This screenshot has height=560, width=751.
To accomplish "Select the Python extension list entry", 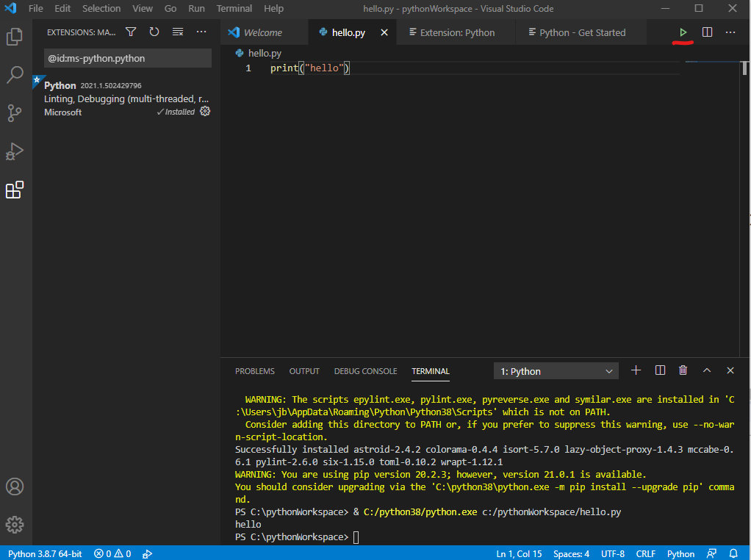I will (x=126, y=98).
